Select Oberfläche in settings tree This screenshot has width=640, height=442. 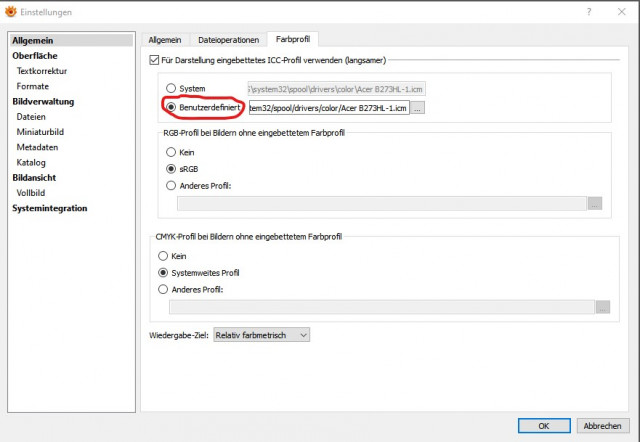[35, 56]
